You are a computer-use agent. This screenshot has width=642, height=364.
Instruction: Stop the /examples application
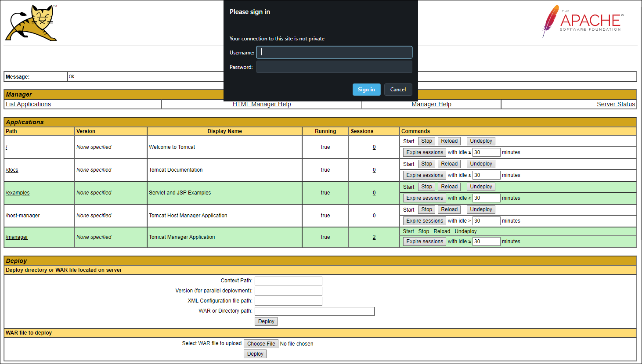[x=427, y=187]
